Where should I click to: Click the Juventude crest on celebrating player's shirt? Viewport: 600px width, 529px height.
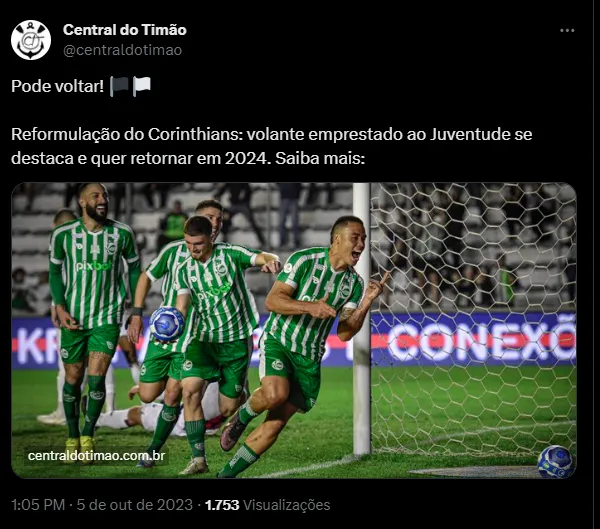coord(346,290)
